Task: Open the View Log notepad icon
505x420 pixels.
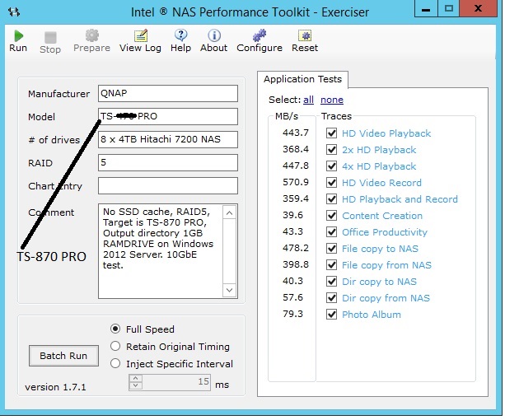Action: coord(141,35)
